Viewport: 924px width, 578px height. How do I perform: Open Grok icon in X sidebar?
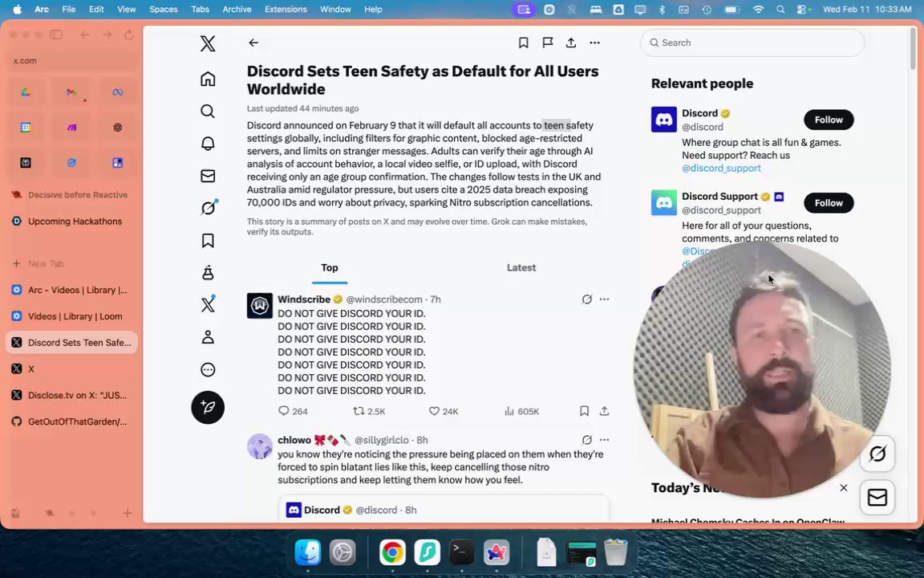(209, 208)
